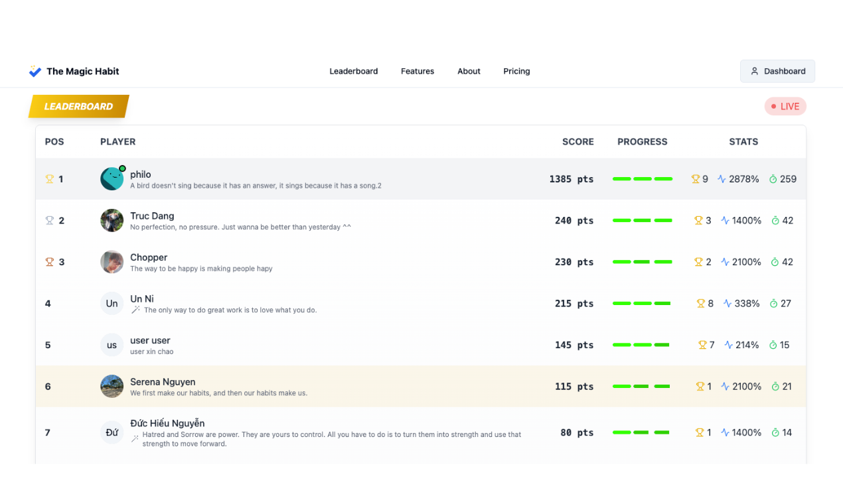Click the magic wand icon in Un Ni's quote
The image size is (843, 504).
135,310
